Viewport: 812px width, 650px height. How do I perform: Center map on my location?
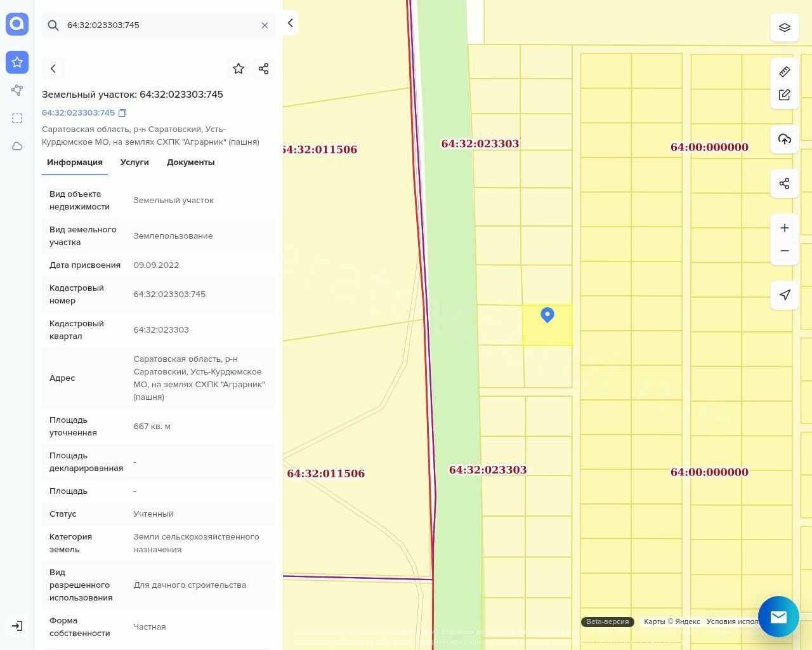784,295
